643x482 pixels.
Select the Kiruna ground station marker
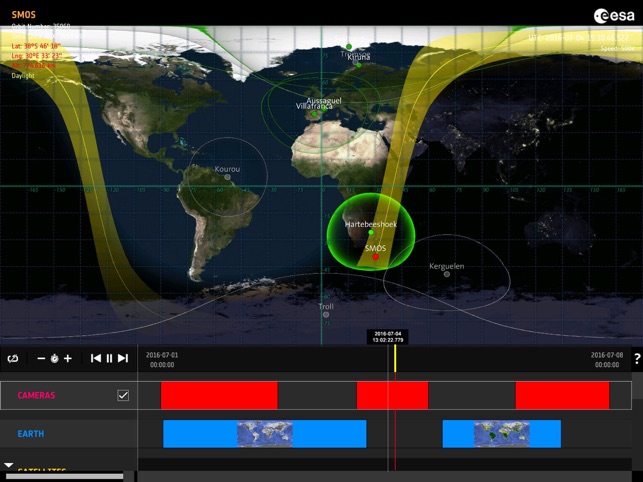point(359,65)
